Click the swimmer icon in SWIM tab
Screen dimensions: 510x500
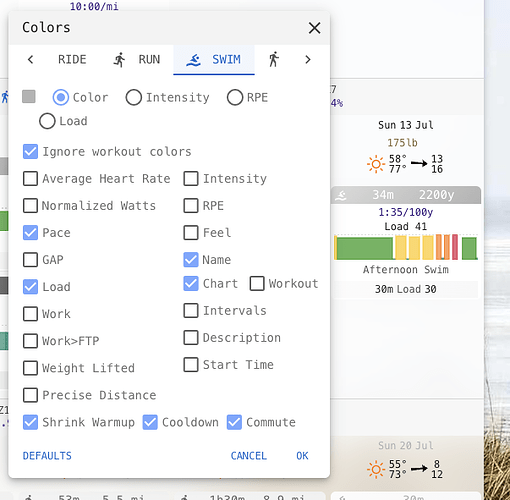193,60
